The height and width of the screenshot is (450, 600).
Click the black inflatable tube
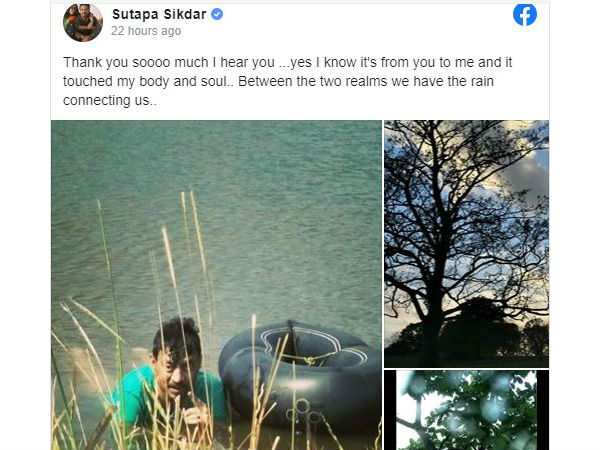300,377
